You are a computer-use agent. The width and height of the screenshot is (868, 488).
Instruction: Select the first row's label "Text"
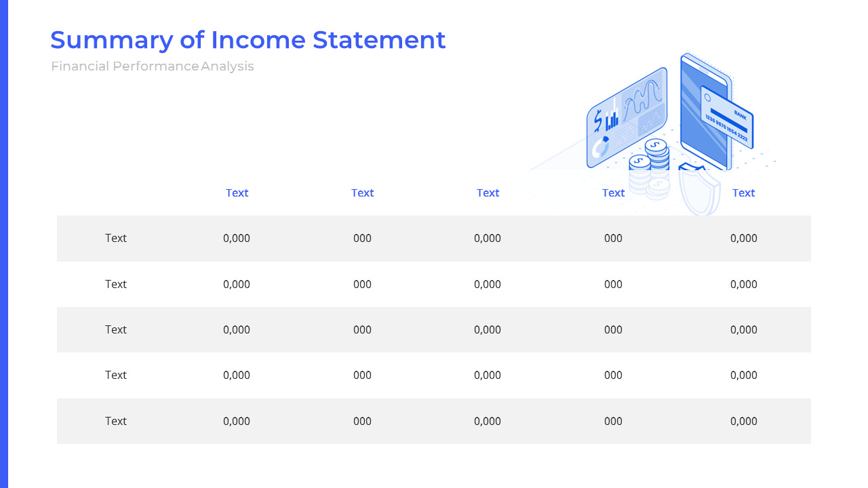pos(116,238)
